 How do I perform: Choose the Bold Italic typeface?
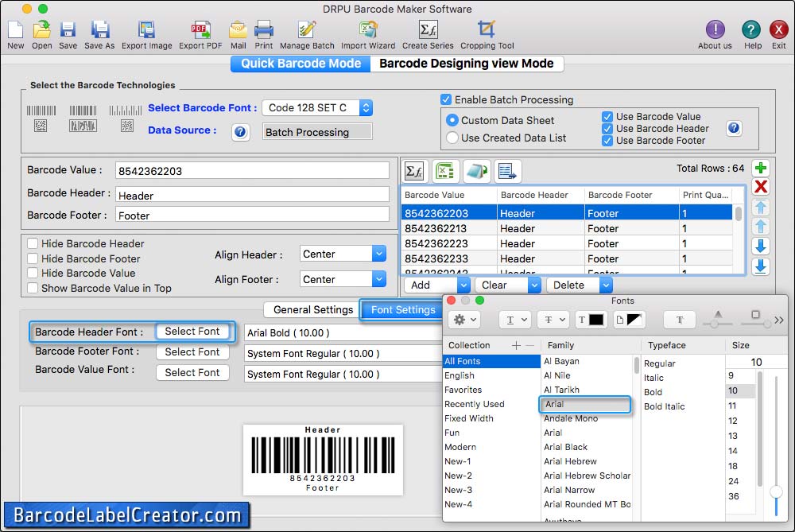coord(664,406)
